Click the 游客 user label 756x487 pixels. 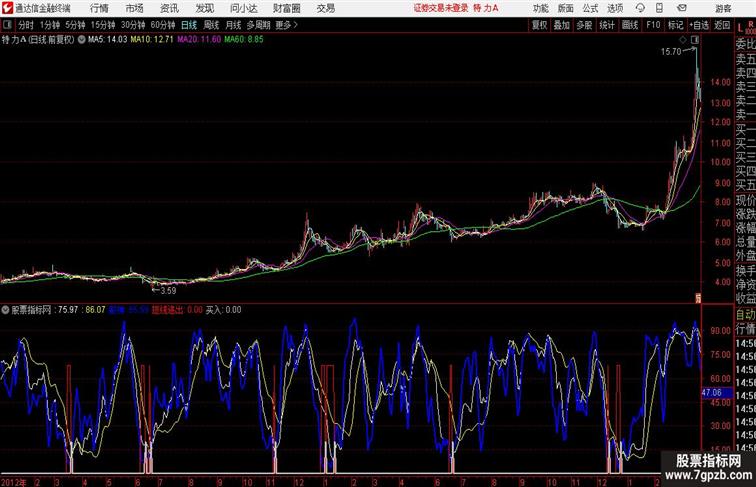coord(723,8)
